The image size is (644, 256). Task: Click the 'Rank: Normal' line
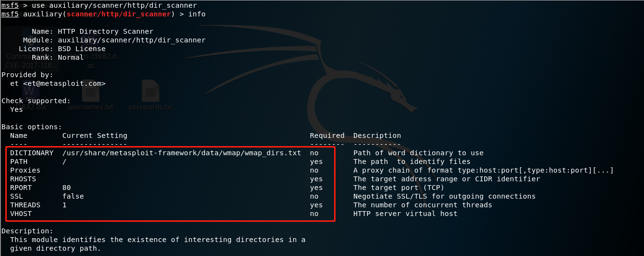[x=58, y=57]
